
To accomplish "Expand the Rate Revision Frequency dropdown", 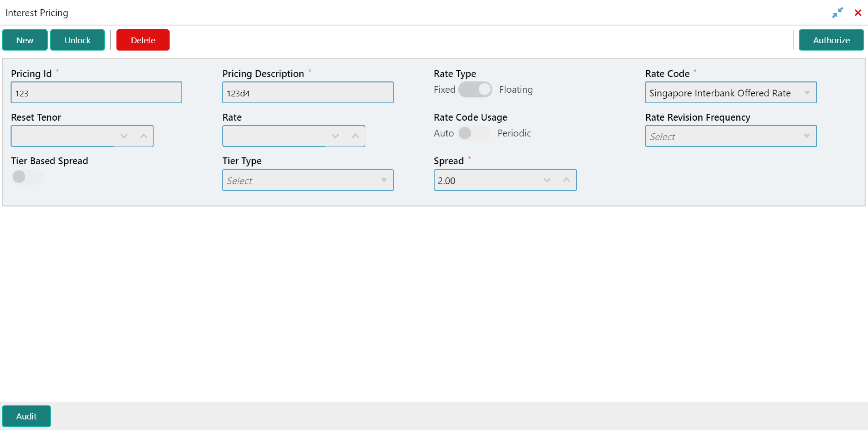I will pyautogui.click(x=730, y=136).
